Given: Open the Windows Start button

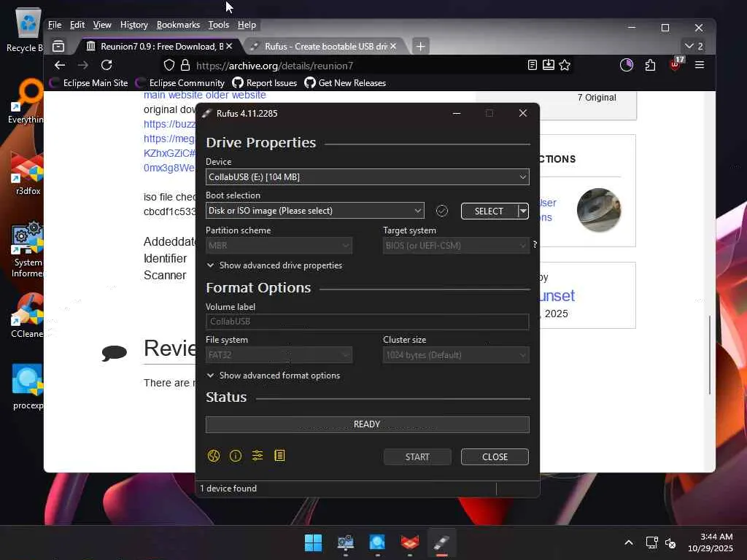Looking at the screenshot, I should point(313,542).
